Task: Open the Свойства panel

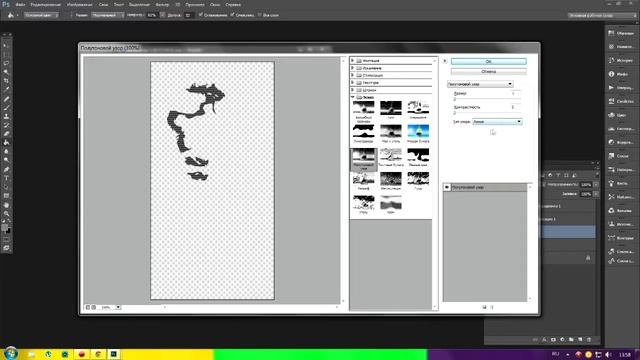Action: (621, 101)
